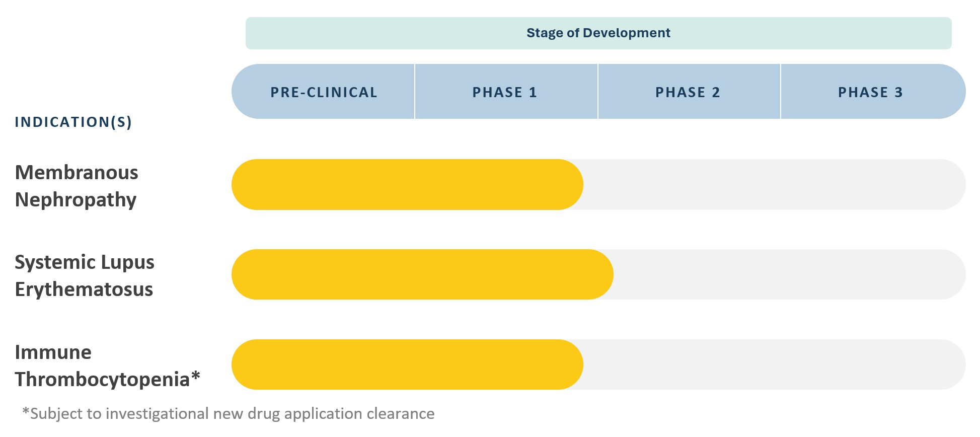This screenshot has height=437, width=980.
Task: Click the word Erythematosus in second indication
Action: (84, 289)
